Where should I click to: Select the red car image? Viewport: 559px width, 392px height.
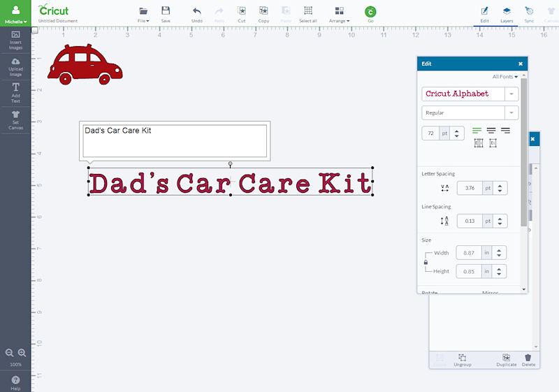[85, 64]
